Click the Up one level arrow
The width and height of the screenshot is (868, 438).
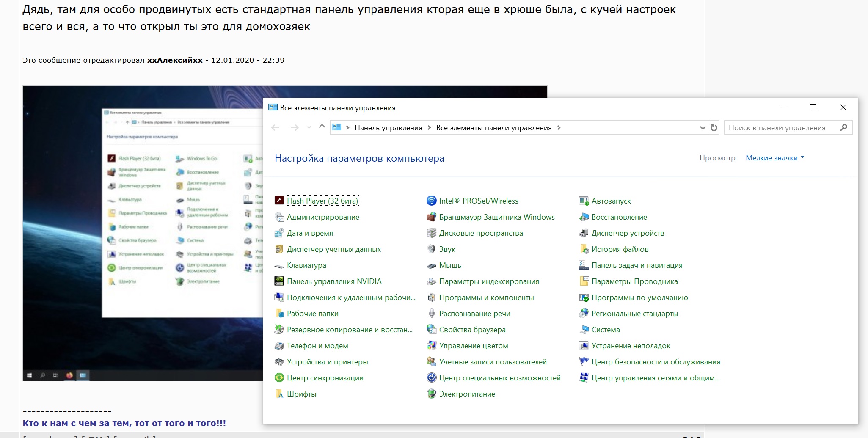point(322,128)
